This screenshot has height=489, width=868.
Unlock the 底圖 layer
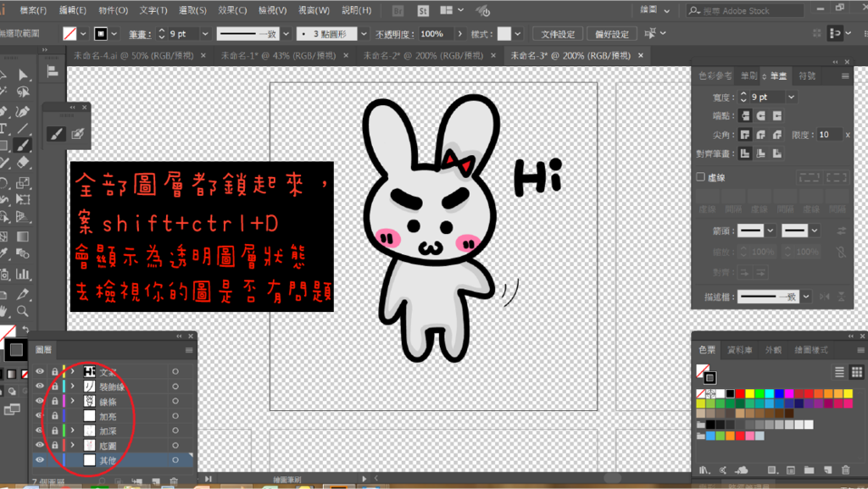pos(55,445)
